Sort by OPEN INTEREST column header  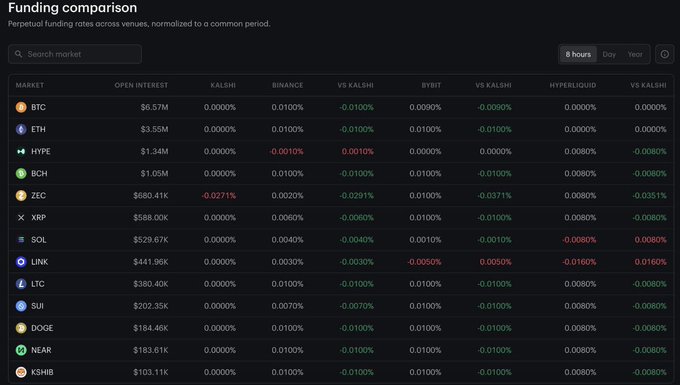point(141,85)
